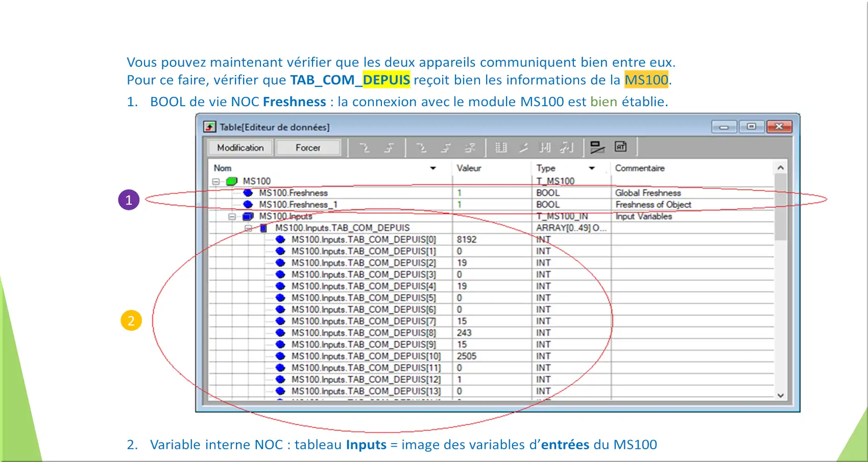868x462 pixels.
Task: Click the grid column toolbar icon
Action: (x=501, y=148)
